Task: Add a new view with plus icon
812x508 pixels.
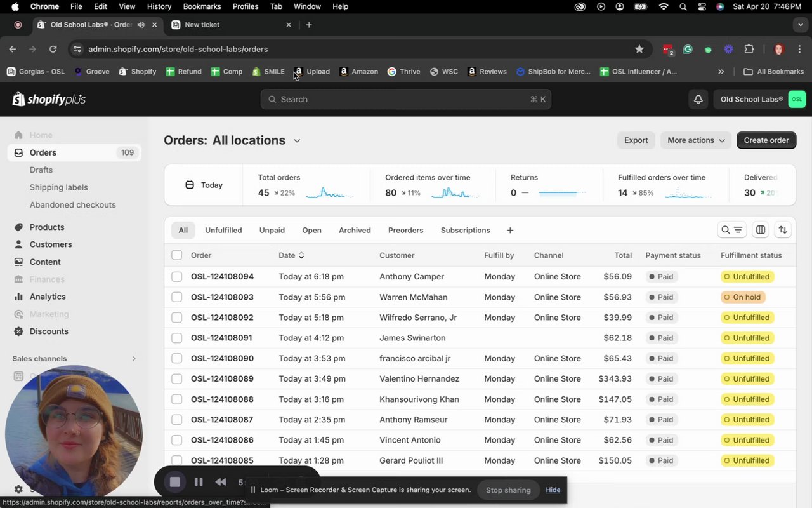Action: click(x=510, y=231)
